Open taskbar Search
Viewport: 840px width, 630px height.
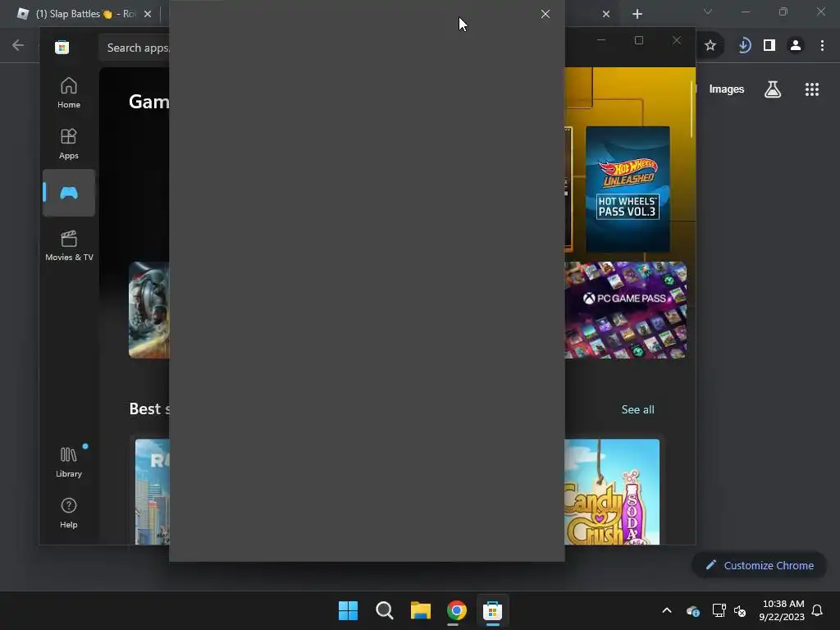coord(384,610)
